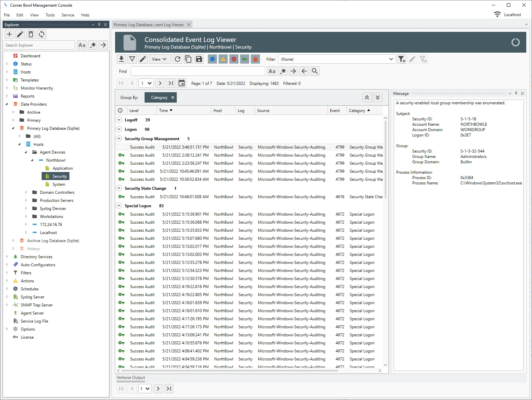This screenshot has height=400, width=532.
Task: Open the Tools menu
Action: click(50, 15)
